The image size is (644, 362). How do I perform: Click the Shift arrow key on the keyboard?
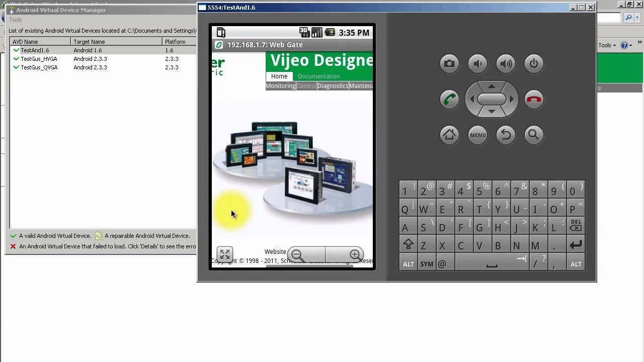click(x=408, y=244)
